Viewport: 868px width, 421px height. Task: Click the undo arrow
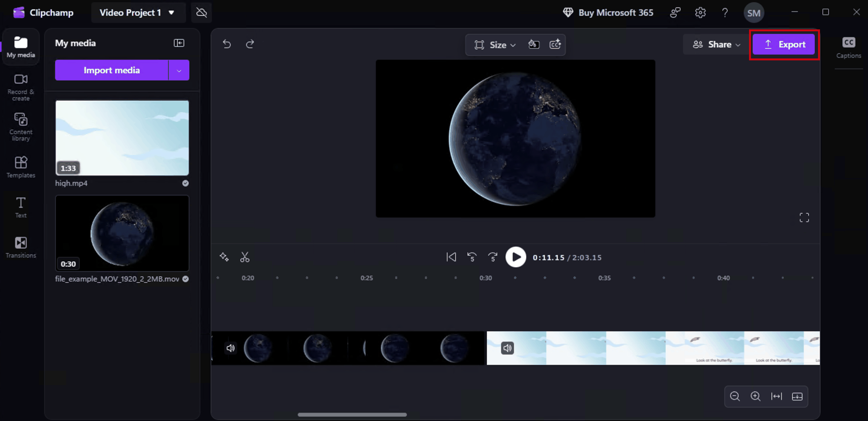click(x=227, y=44)
